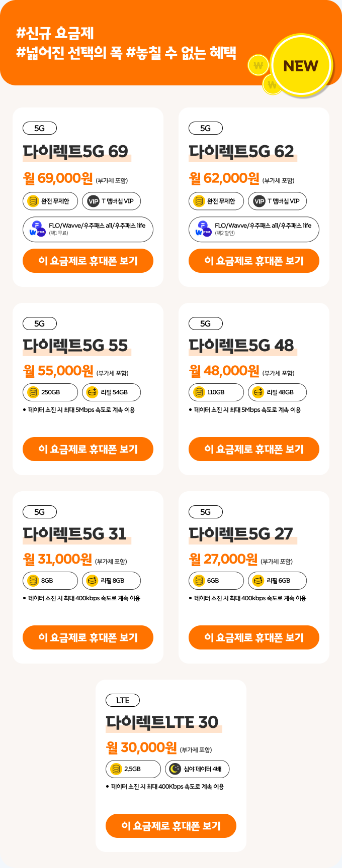Viewport: 342px width, 868px height.
Task: Click the refill icon beside 리필 8GB
Action: [92, 581]
